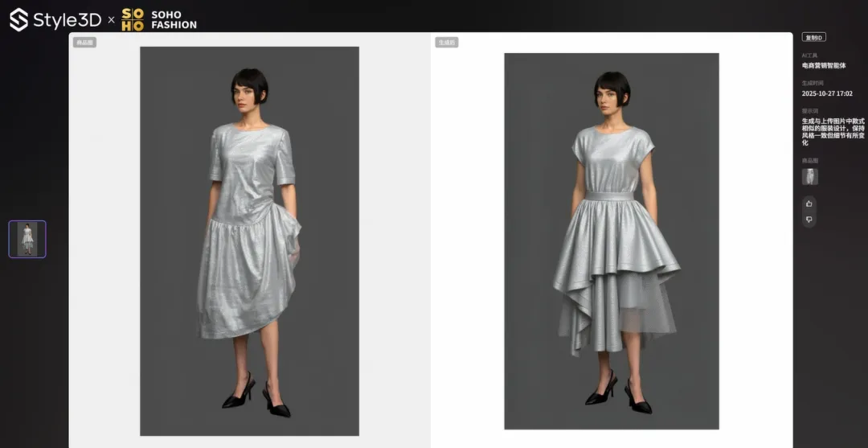Select the history thumbnail in left sidebar
868x448 pixels.
(x=27, y=239)
